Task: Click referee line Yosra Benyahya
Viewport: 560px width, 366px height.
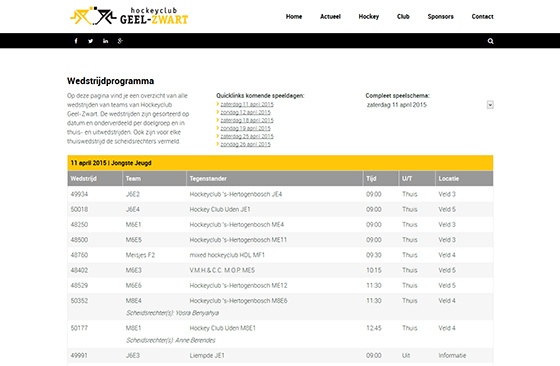Action: (x=172, y=313)
